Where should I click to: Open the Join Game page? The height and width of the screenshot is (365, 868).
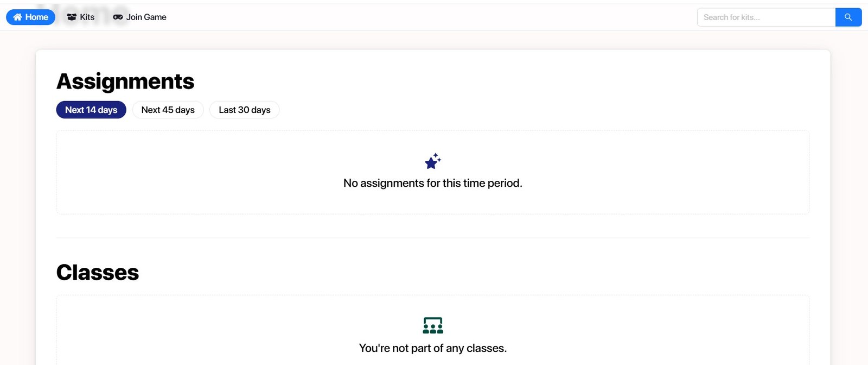tap(139, 17)
